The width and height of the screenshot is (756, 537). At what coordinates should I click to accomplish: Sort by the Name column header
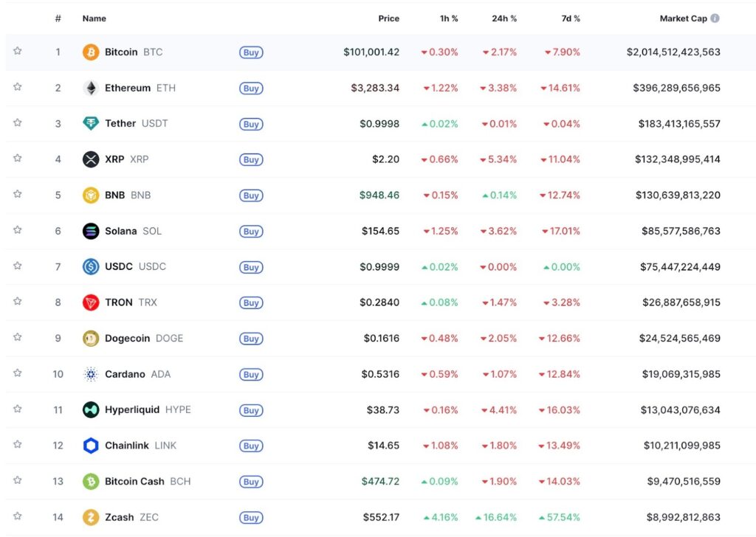click(94, 18)
